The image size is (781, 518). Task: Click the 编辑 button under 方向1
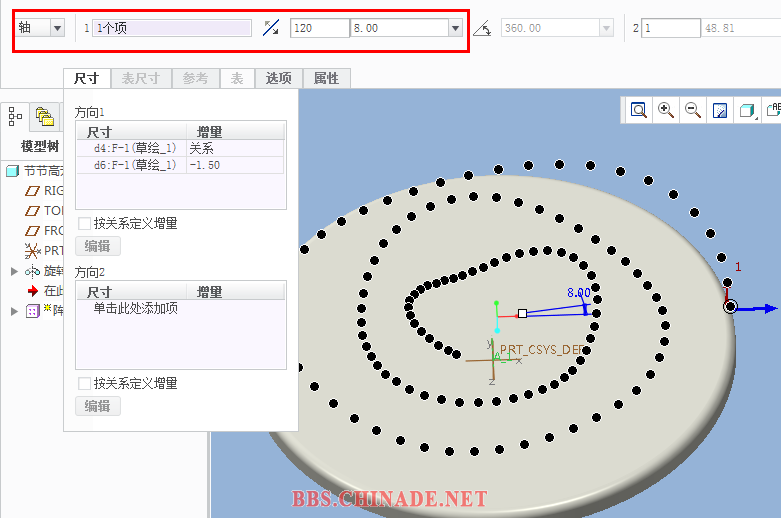click(x=98, y=246)
